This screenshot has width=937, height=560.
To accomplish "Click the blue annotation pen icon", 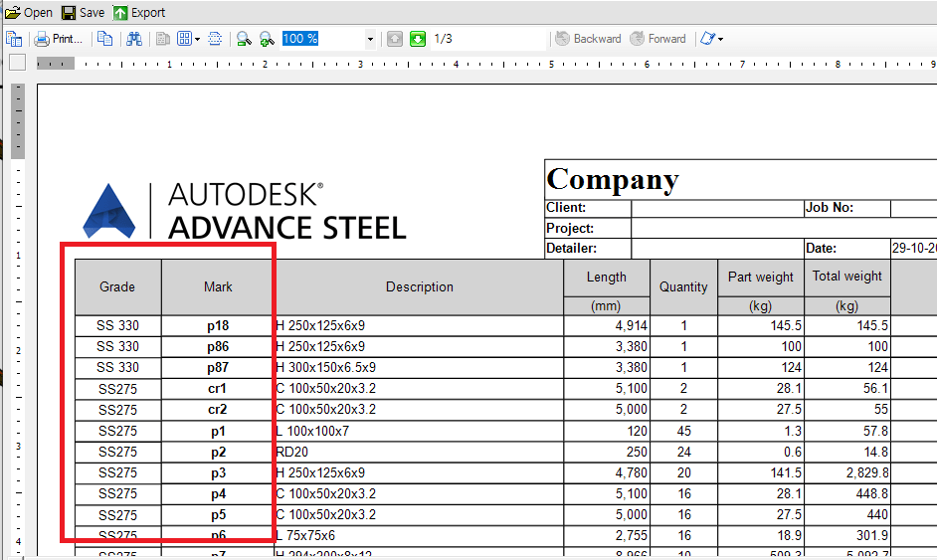I will coord(707,39).
